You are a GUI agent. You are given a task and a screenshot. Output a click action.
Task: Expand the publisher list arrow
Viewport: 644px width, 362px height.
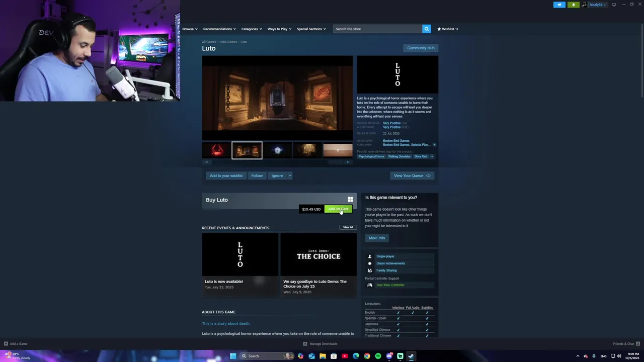(x=434, y=145)
